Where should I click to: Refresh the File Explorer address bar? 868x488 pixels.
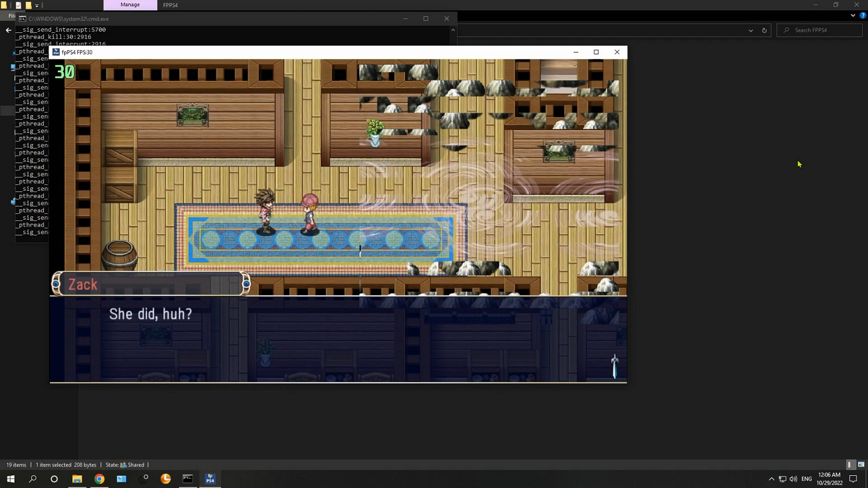(x=764, y=30)
